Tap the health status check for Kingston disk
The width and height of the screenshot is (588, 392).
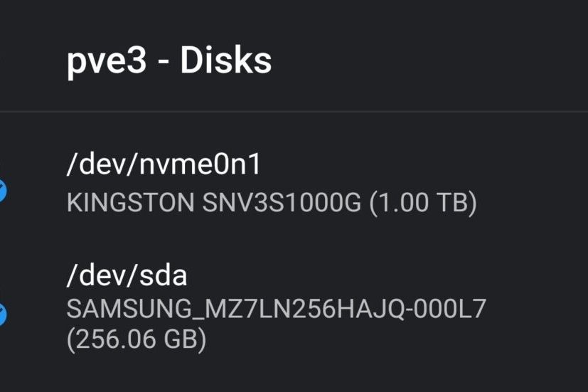point(2,191)
